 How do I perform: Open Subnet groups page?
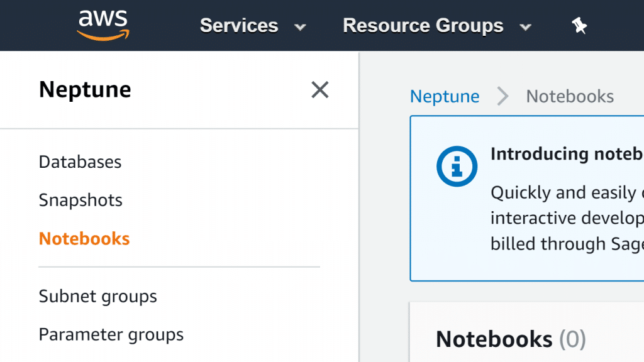97,297
